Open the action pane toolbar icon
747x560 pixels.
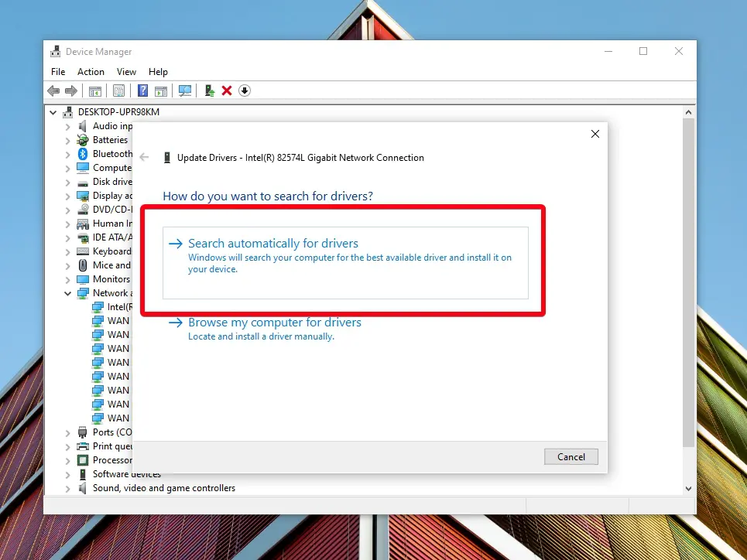point(161,90)
